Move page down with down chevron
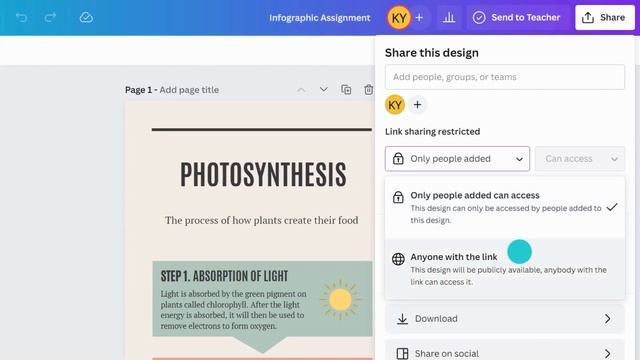The height and width of the screenshot is (360, 640). [324, 89]
